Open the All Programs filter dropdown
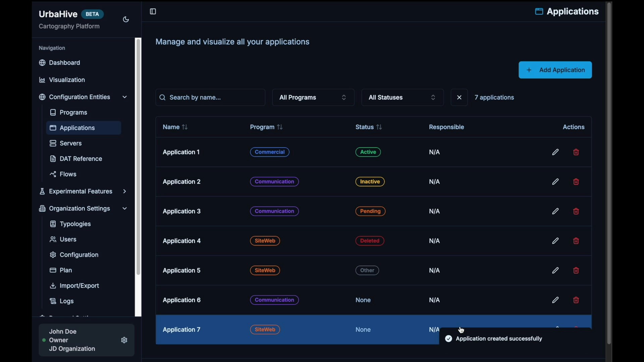Screen dimensions: 644x362 (313, 98)
